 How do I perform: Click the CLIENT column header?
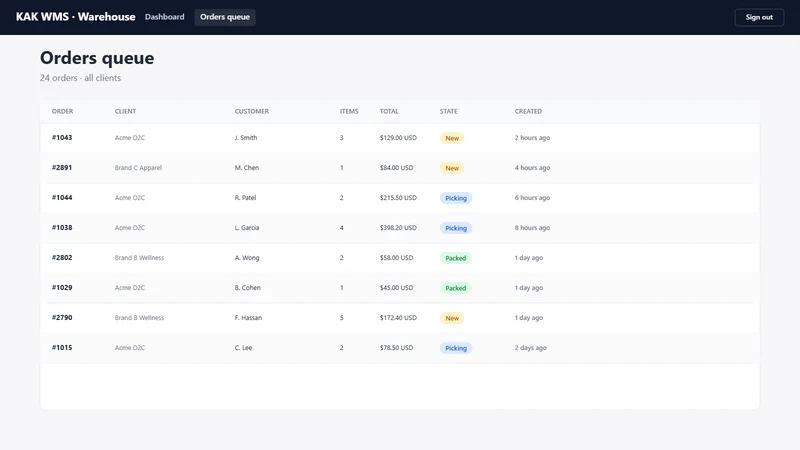(x=126, y=111)
